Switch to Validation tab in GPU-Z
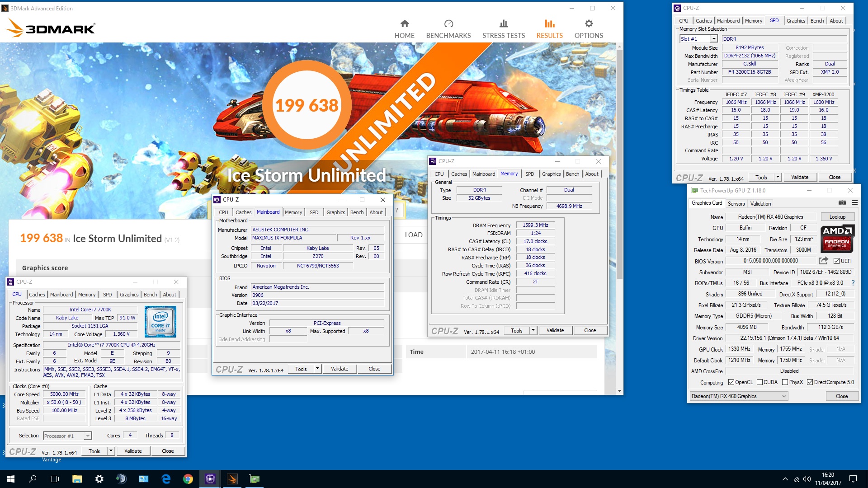 pyautogui.click(x=760, y=204)
